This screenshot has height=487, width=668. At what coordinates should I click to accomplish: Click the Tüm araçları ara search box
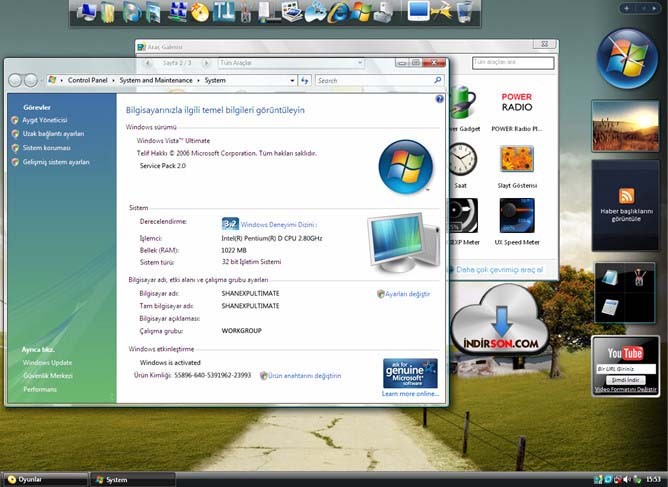click(513, 63)
